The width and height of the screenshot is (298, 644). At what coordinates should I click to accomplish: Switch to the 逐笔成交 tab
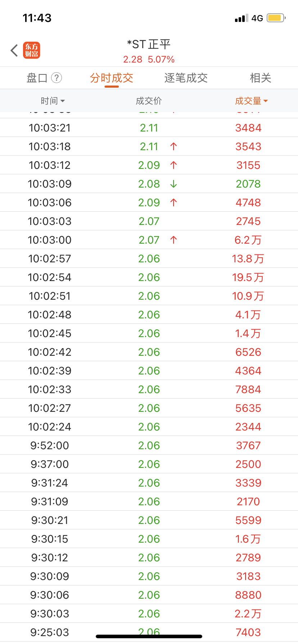point(186,78)
